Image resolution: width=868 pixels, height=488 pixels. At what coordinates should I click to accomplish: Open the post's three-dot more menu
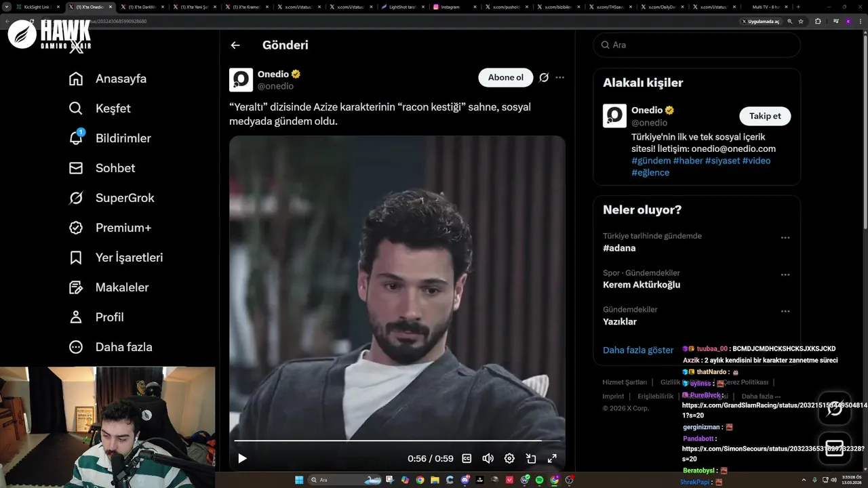pos(559,77)
